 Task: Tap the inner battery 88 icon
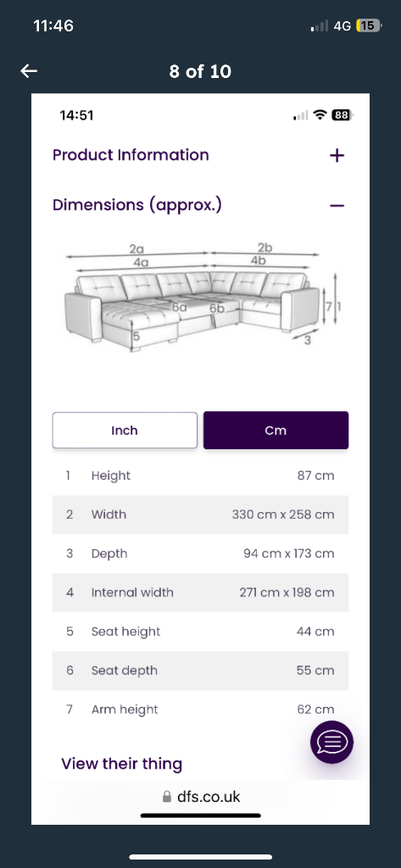(x=341, y=115)
